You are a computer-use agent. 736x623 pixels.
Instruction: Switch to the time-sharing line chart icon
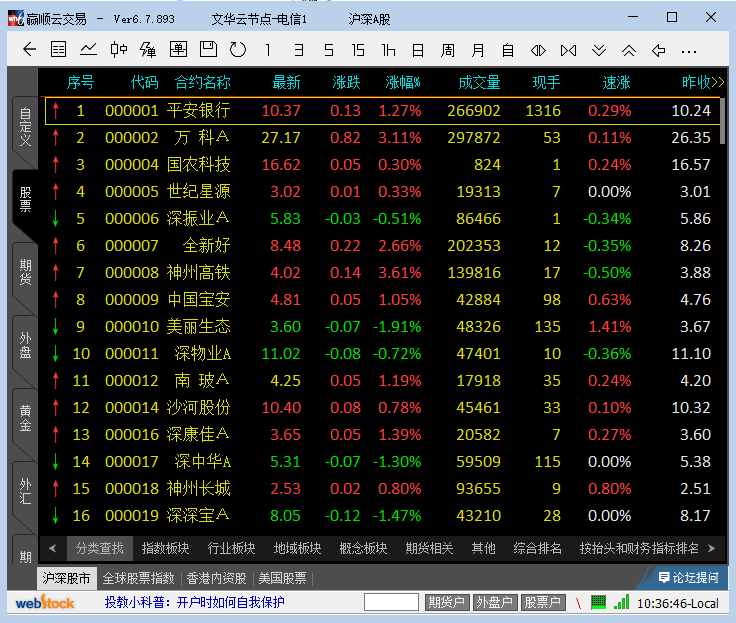(x=89, y=49)
